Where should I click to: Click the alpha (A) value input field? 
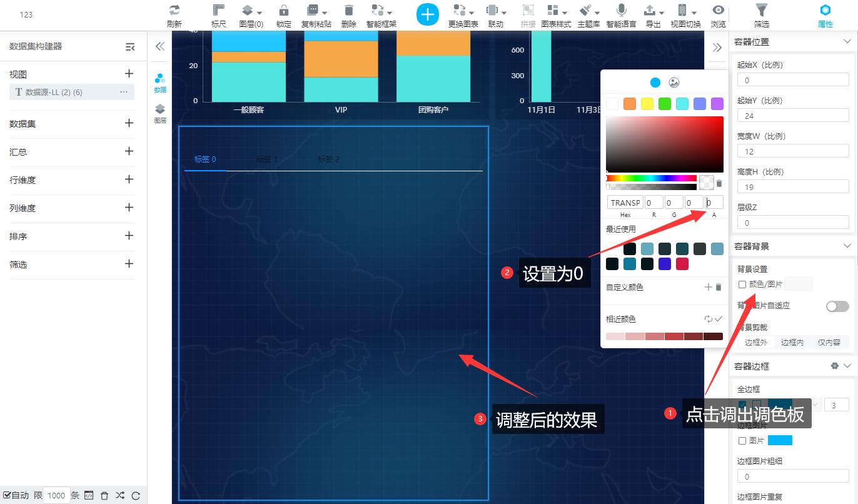tap(712, 201)
